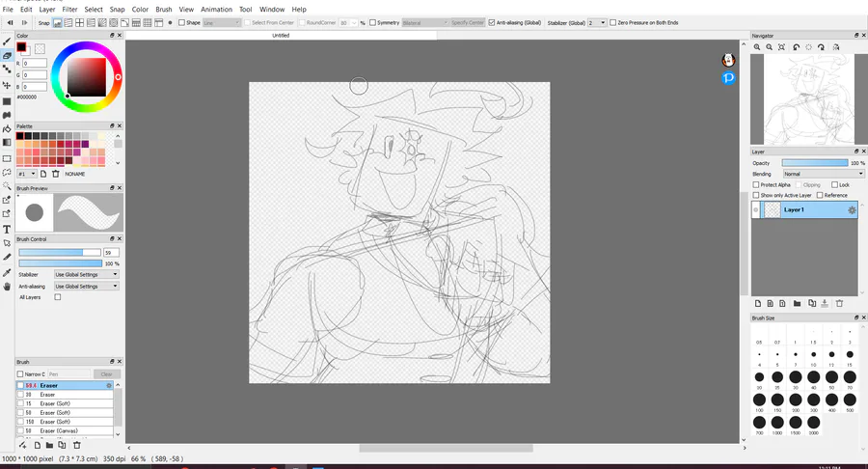Click Add Layer Folder icon
Viewport: 868px width, 469px height.
click(x=798, y=303)
